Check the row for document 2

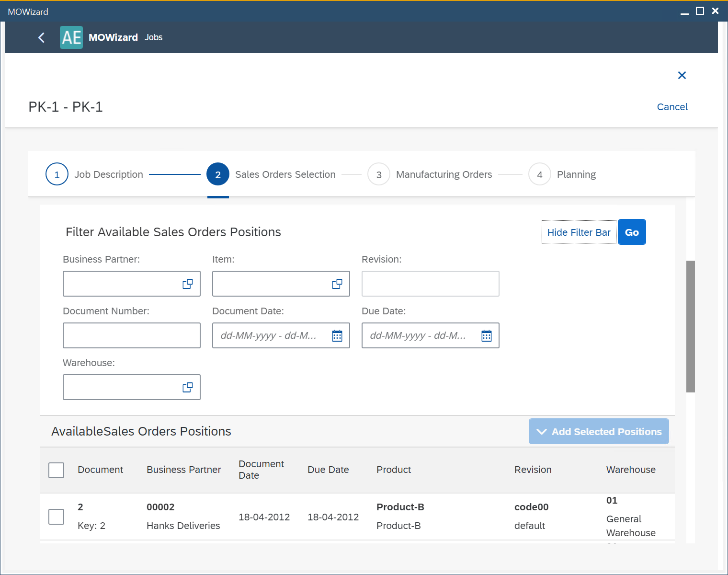(57, 517)
